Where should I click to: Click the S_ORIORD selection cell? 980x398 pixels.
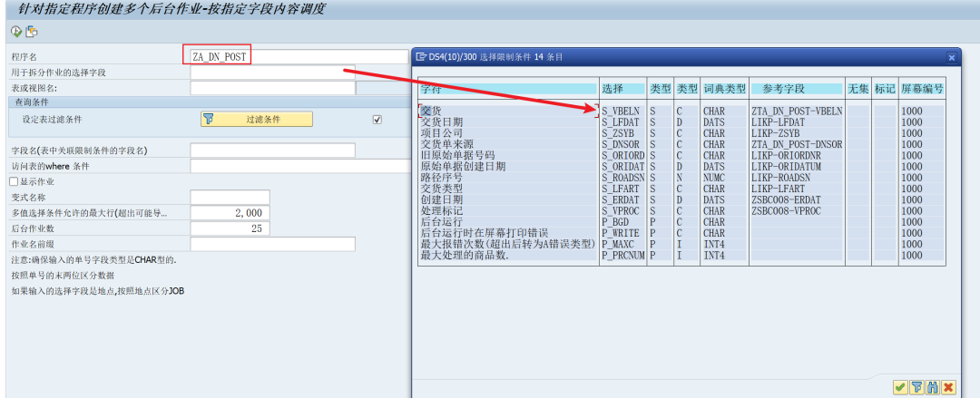623,155
